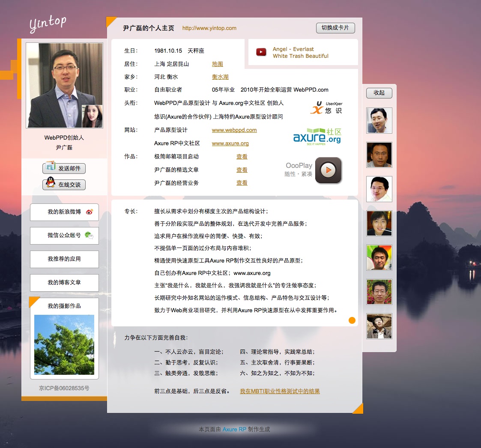The height and width of the screenshot is (448, 481).
Task: Click the mail icon on 发送邮件
Action: [50, 166]
